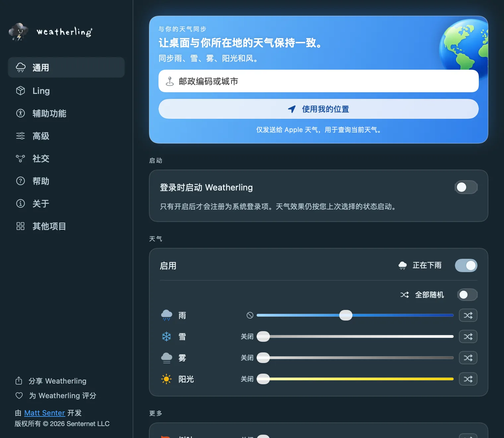Go to 高级 advanced settings

point(66,136)
